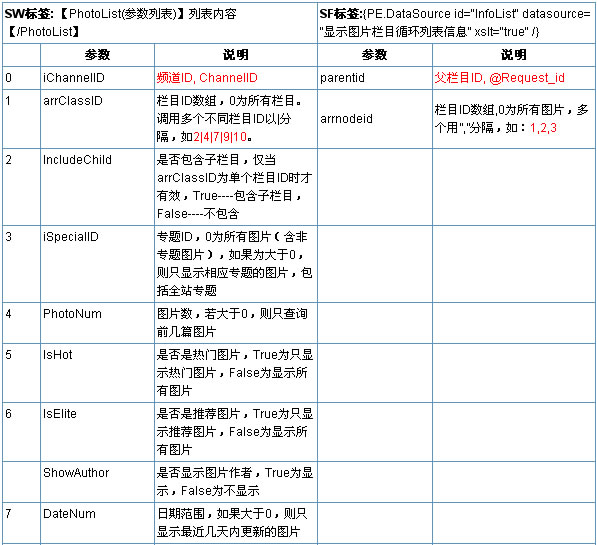The image size is (597, 545).
Task: Click the SW标签 PhotoList header cell
Action: tap(160, 23)
